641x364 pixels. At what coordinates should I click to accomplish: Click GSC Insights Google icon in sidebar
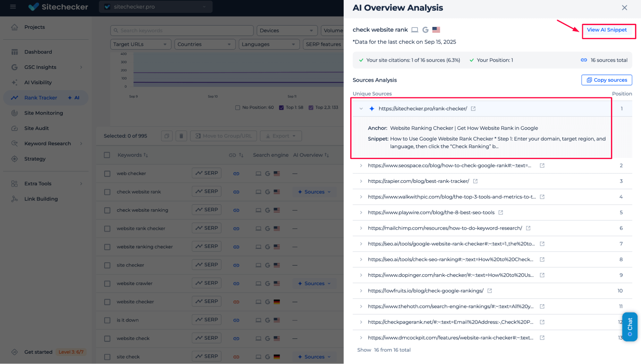[x=14, y=67]
